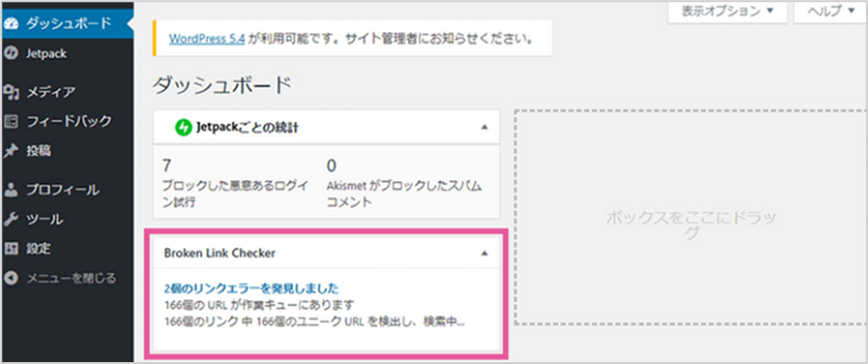Click the collapse menu arrow icon

(x=10, y=277)
